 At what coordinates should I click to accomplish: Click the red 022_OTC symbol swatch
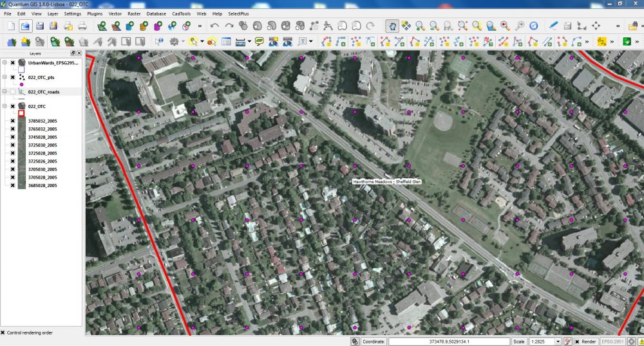21,113
